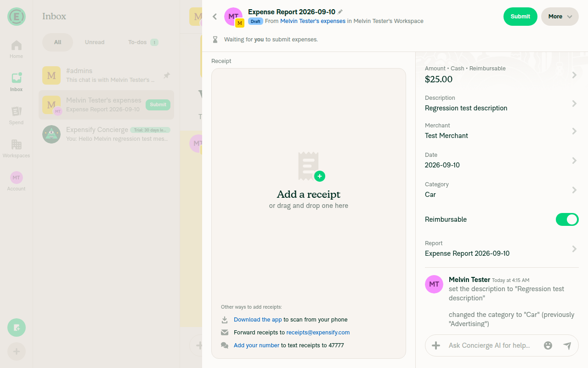Click the Download the app link

click(x=258, y=320)
